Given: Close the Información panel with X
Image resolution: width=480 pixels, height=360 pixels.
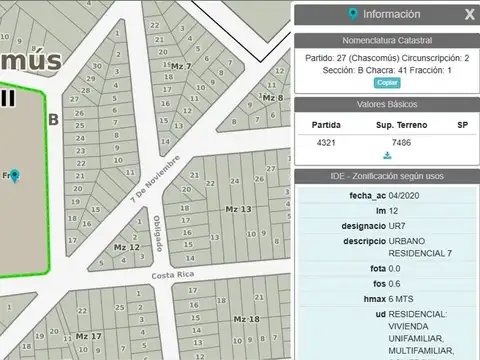Looking at the screenshot, I should coord(469,14).
